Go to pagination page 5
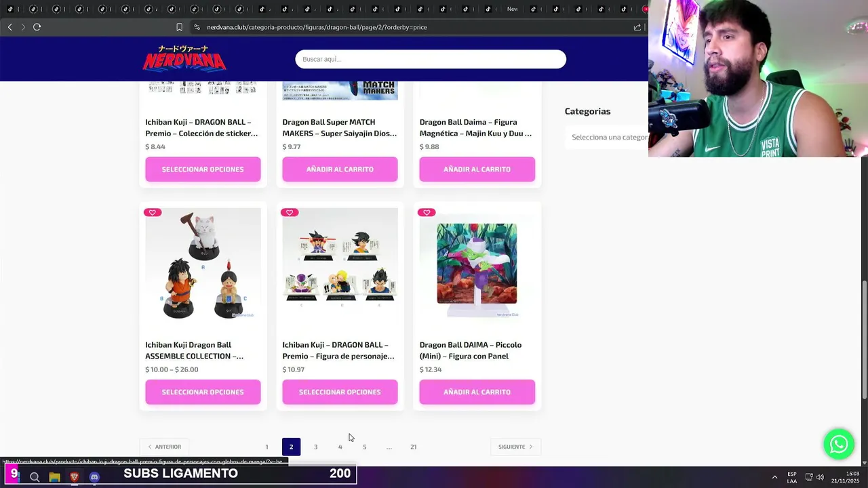 [364, 447]
